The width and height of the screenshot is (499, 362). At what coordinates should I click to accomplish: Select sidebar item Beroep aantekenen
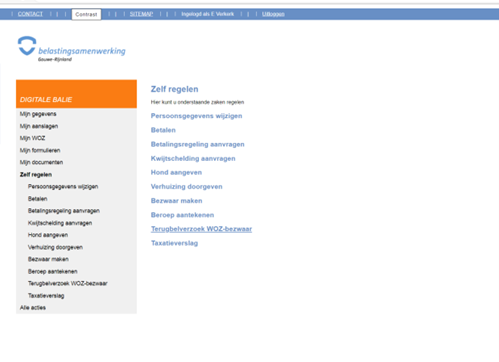pyautogui.click(x=53, y=271)
